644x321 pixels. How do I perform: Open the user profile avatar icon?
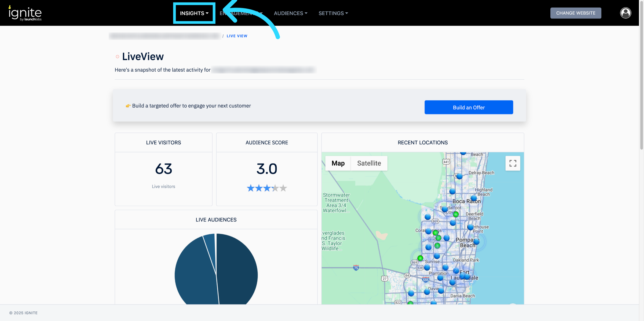coord(625,13)
